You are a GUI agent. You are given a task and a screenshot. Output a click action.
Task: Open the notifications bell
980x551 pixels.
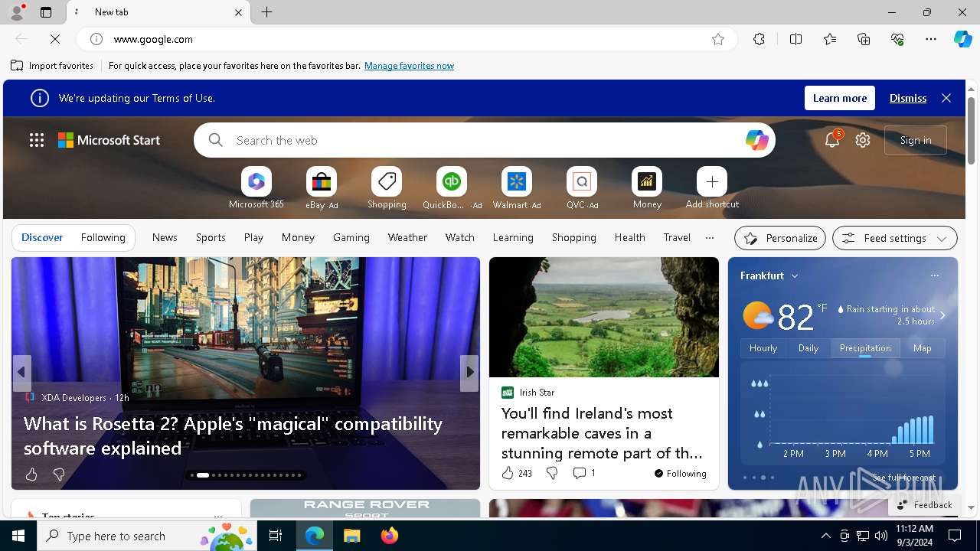832,139
